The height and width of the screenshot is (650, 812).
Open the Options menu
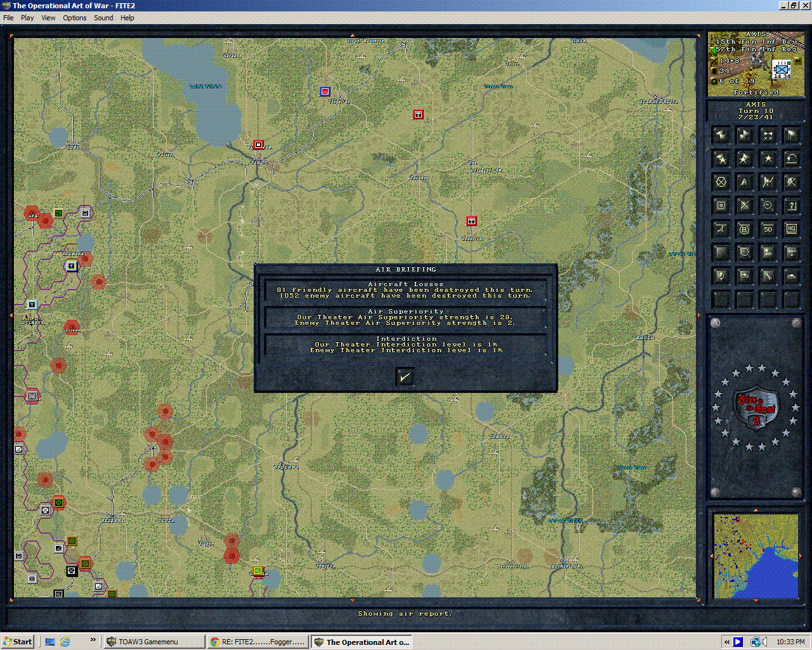pos(74,18)
